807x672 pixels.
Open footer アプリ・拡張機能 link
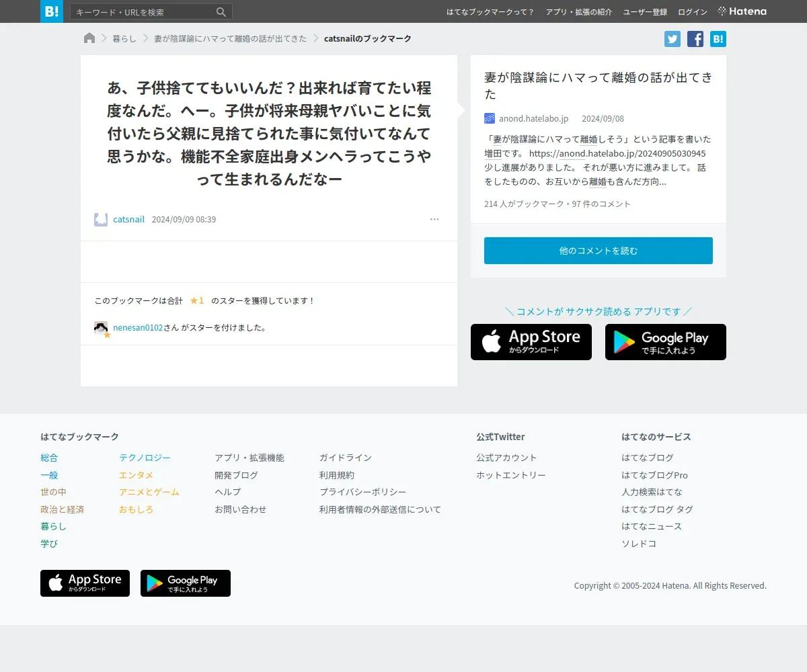click(x=249, y=458)
